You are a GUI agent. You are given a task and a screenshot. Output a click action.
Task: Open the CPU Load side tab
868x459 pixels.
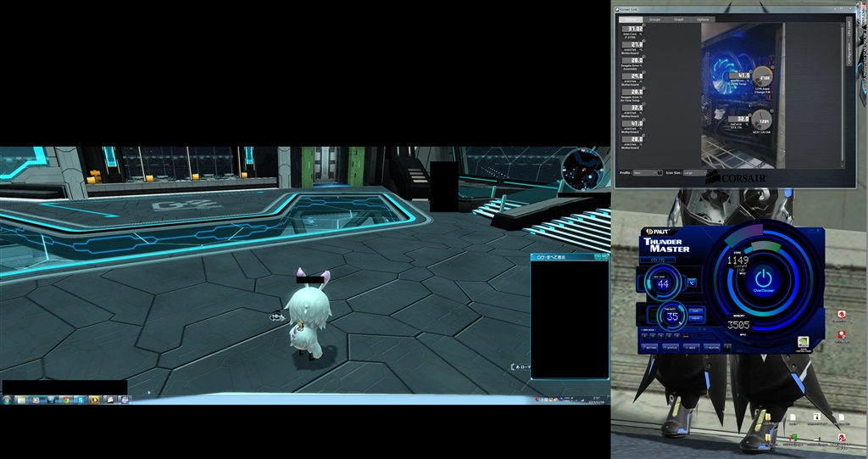point(849,28)
